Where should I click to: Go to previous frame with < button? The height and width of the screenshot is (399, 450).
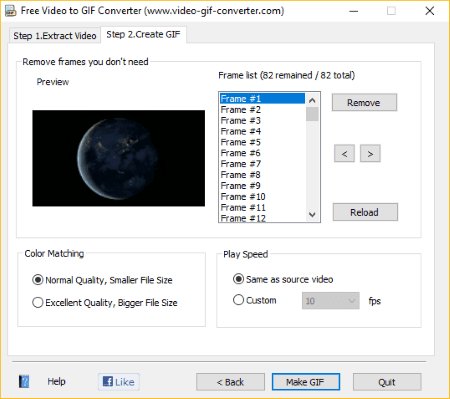[344, 154]
